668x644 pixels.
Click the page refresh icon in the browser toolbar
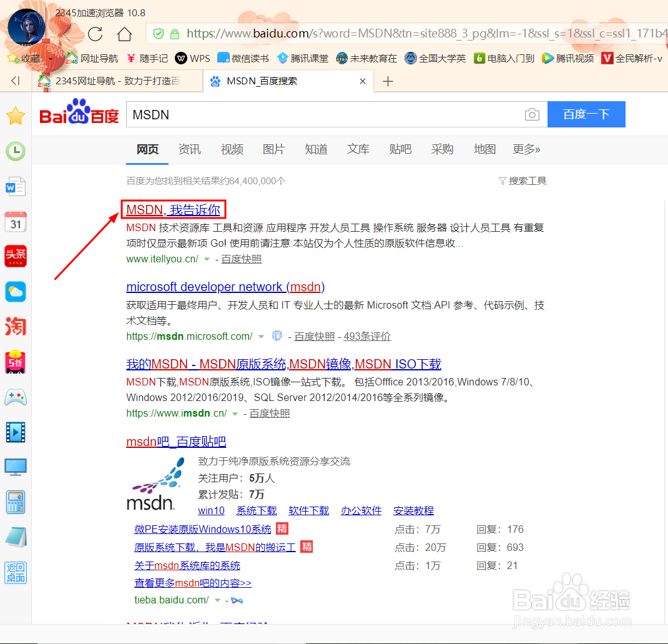point(94,35)
